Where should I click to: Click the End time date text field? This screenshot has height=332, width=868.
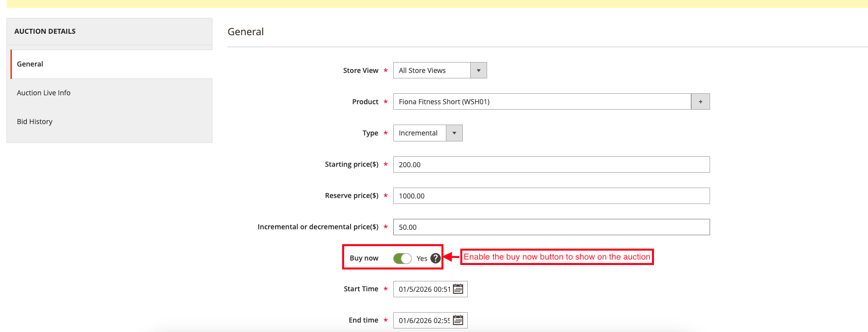point(424,321)
